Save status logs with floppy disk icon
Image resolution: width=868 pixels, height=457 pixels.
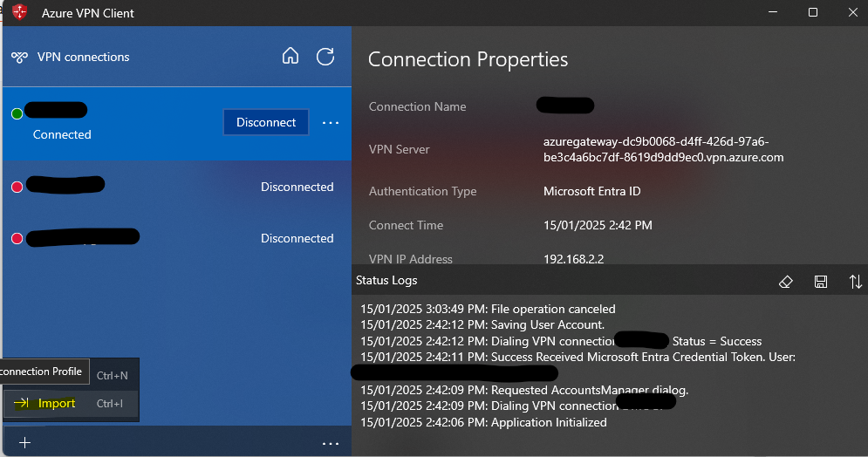pyautogui.click(x=821, y=282)
